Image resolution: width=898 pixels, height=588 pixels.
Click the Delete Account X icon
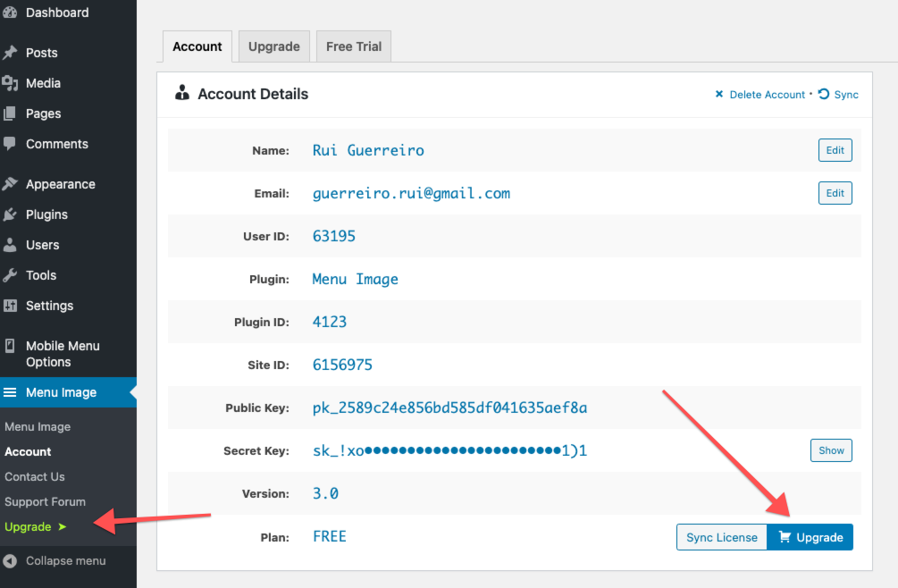tap(719, 94)
